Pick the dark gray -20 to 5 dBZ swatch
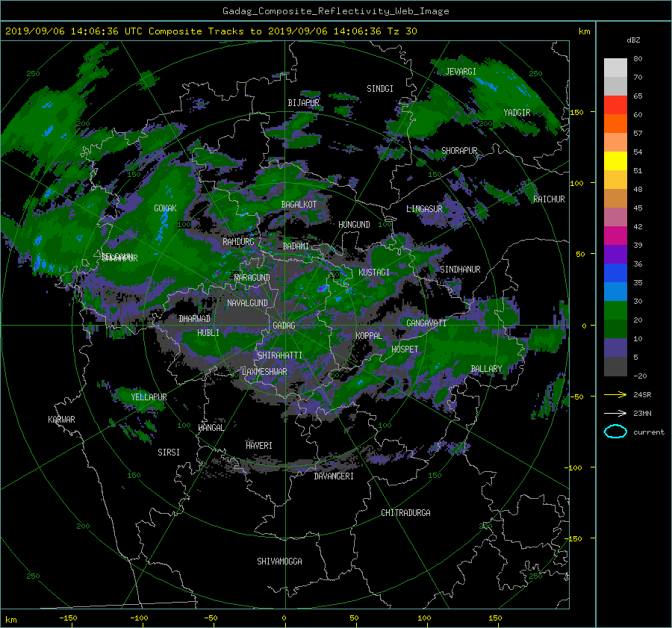The width and height of the screenshot is (672, 628). [615, 367]
